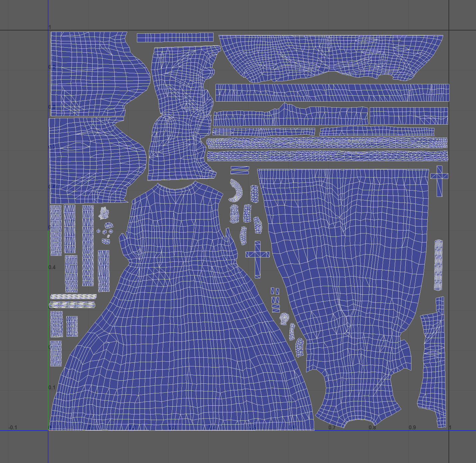This screenshot has height=463, width=476.
Task: Pick the dense vertical strip right of skirt shell
Action: point(439,265)
